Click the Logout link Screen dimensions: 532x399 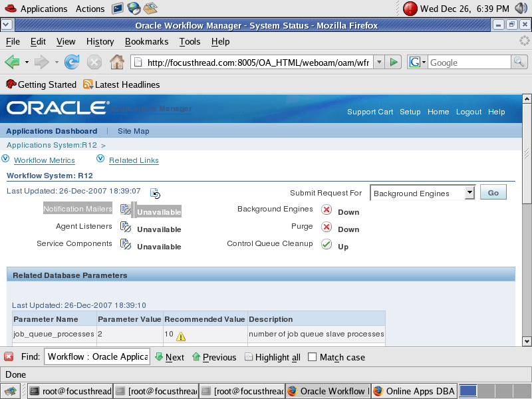(468, 112)
